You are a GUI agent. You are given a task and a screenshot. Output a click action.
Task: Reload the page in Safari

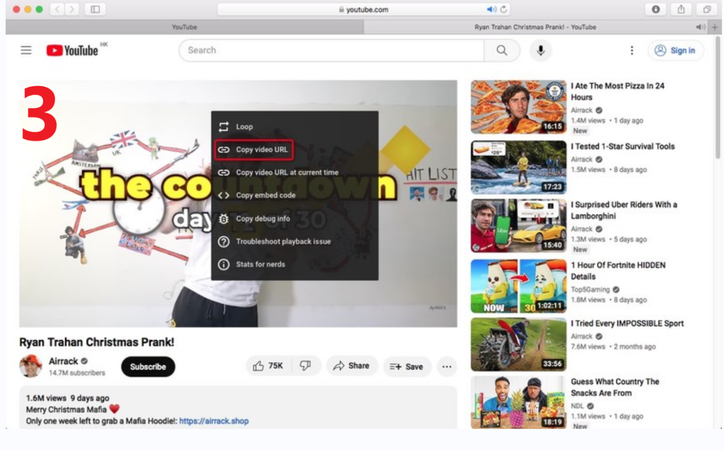click(x=503, y=9)
